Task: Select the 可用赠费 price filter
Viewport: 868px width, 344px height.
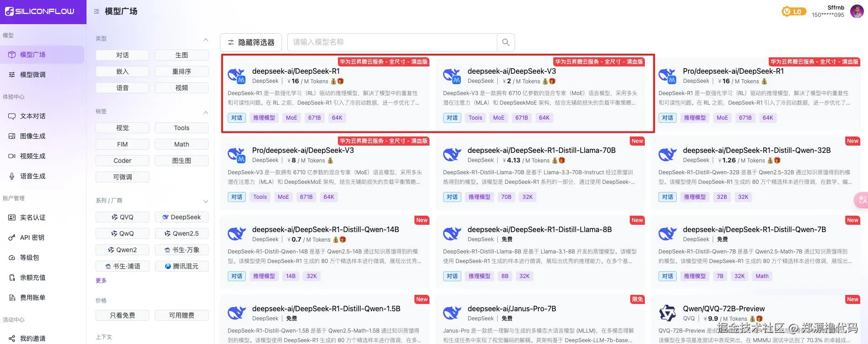Action: (x=182, y=315)
